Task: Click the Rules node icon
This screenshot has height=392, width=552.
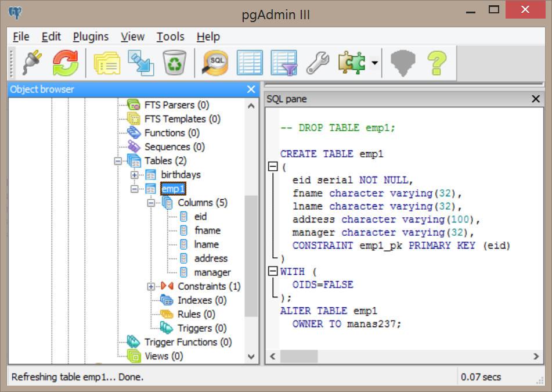Action: pos(167,314)
